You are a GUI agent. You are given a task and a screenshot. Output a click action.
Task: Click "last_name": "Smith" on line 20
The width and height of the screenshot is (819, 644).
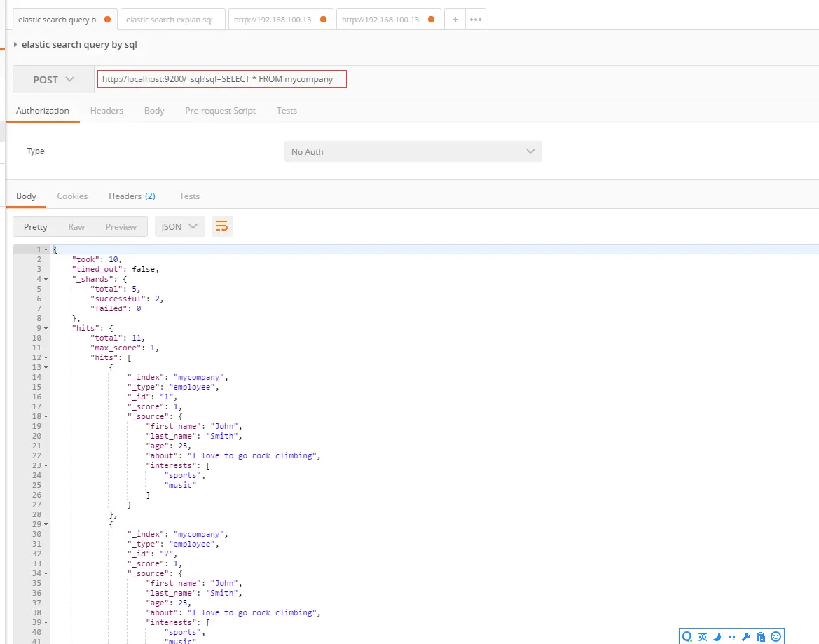click(x=194, y=436)
